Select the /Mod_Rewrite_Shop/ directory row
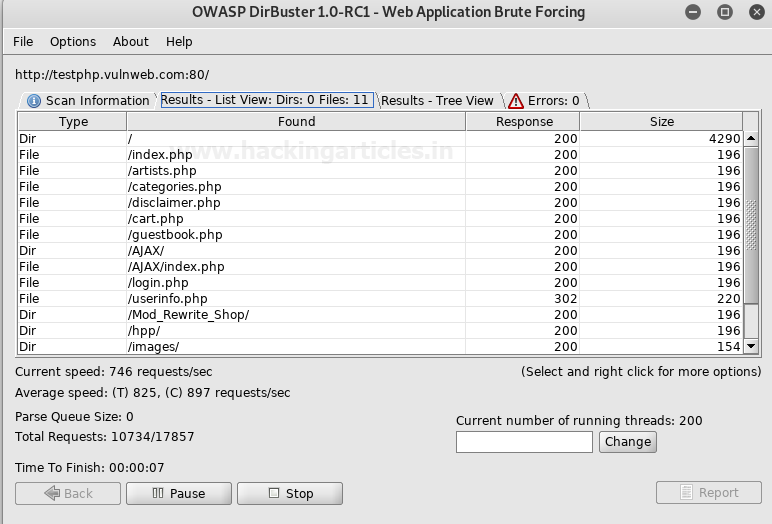Image resolution: width=772 pixels, height=524 pixels. click(x=380, y=315)
